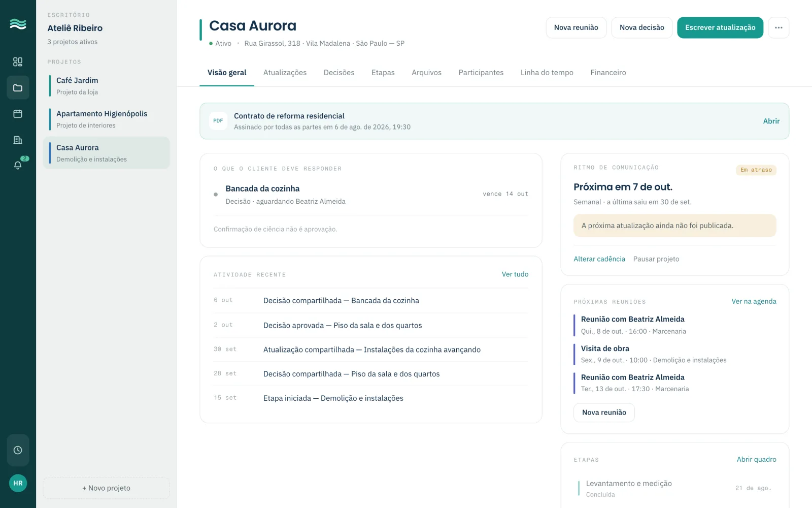Screen dimensions: 812x508
Task: Click Ver tudo in recent activity
Action: (515, 274)
